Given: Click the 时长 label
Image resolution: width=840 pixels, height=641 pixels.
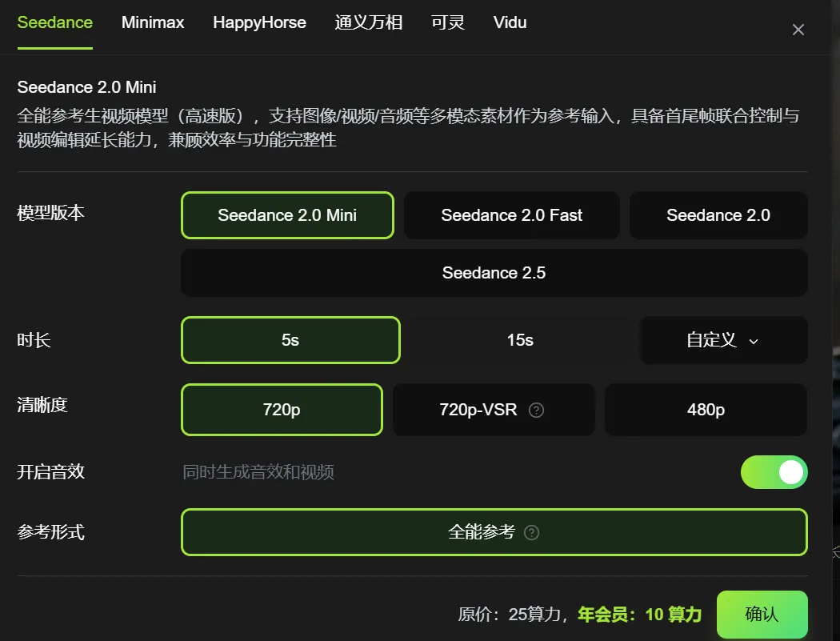Looking at the screenshot, I should tap(34, 340).
